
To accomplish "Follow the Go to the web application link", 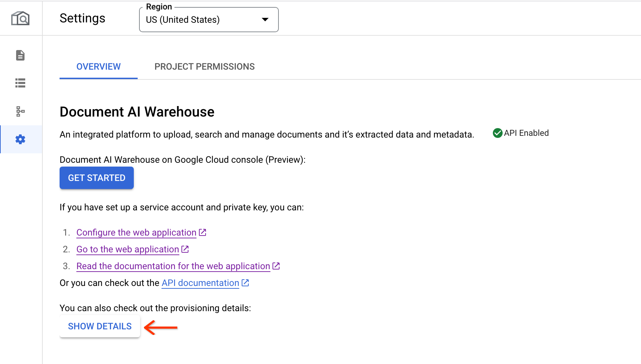I will pos(127,249).
